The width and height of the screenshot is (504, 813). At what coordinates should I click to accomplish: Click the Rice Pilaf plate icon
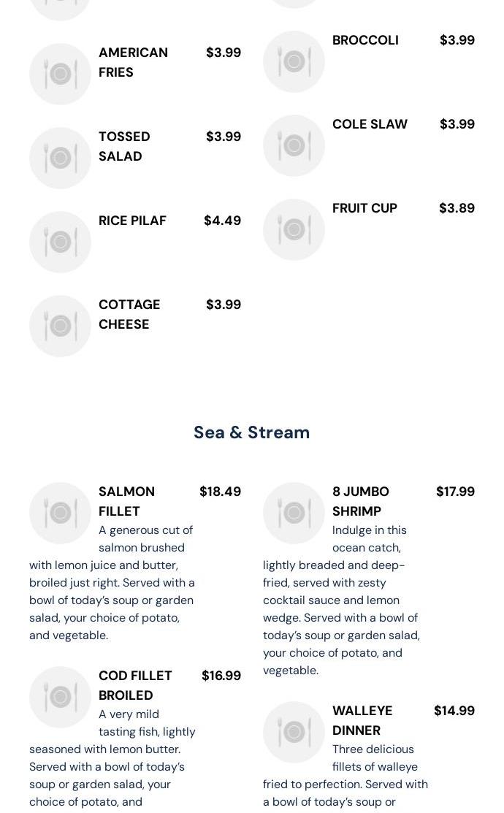click(60, 242)
